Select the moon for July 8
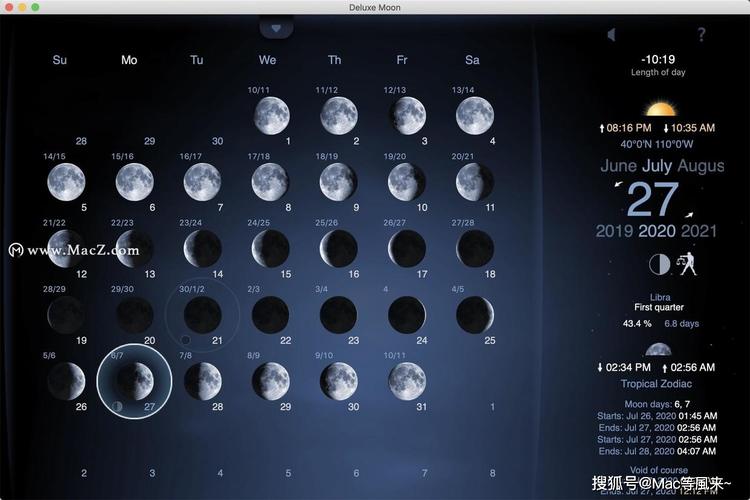 (x=270, y=182)
